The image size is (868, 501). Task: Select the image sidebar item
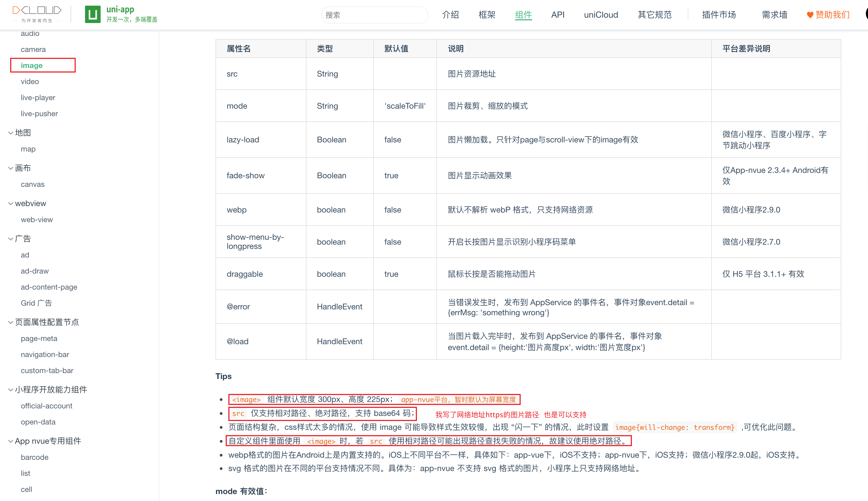[x=32, y=65]
